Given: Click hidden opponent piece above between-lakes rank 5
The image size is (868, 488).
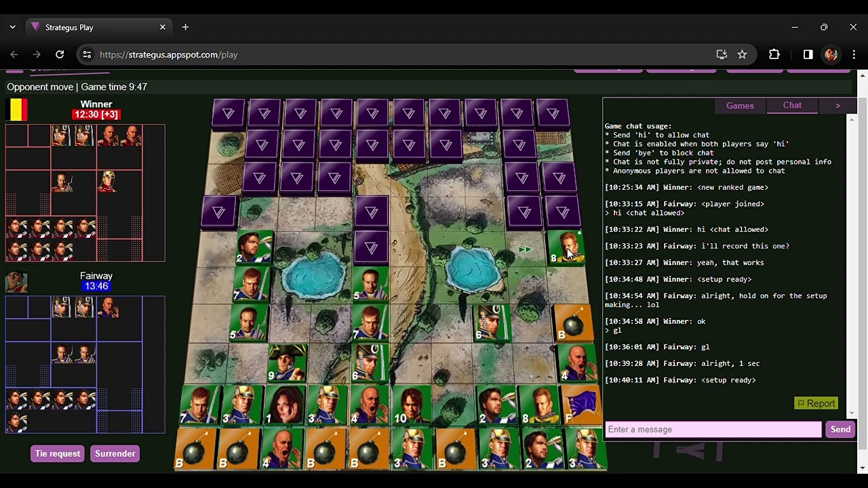Looking at the screenshot, I should click(x=371, y=247).
